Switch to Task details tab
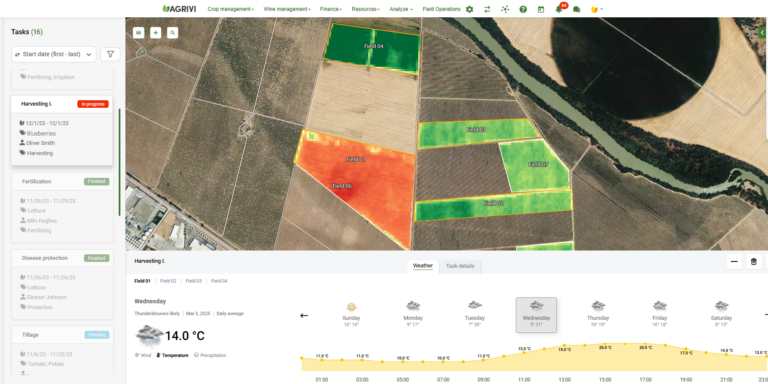The height and width of the screenshot is (384, 768). coord(460,266)
